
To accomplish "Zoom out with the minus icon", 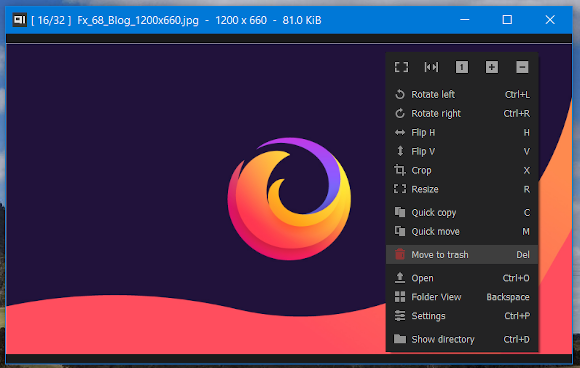I will click(x=522, y=67).
